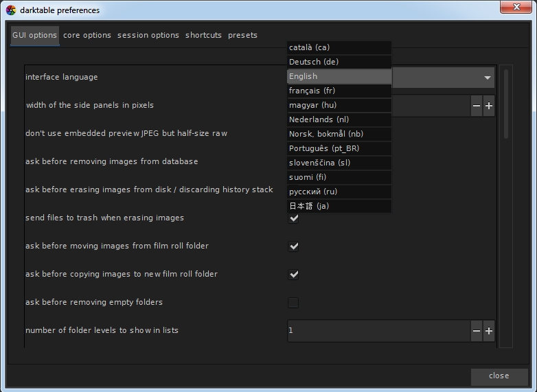Viewport: 537px width, 392px height.
Task: Open the presets tab
Action: [x=242, y=35]
